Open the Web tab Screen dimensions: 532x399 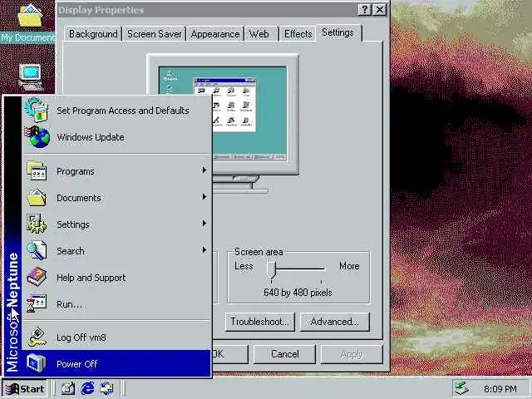pos(261,34)
